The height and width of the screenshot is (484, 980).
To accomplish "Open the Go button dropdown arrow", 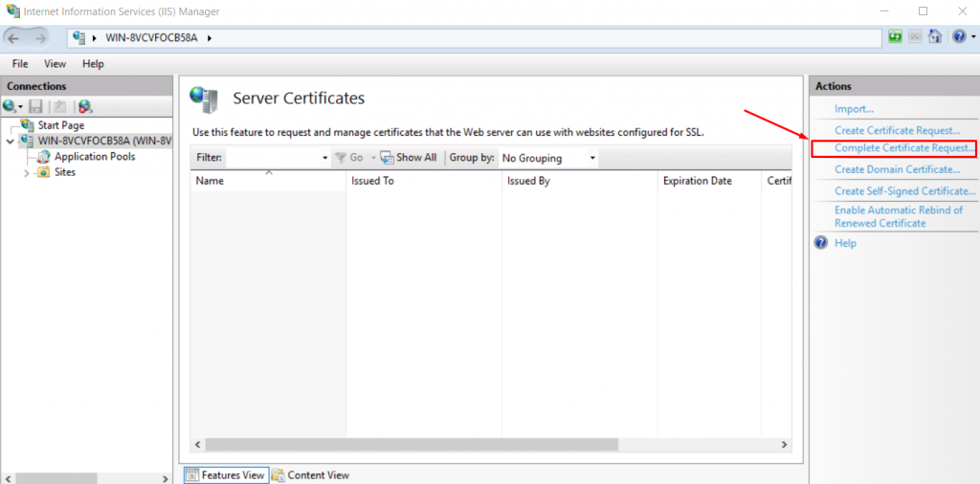I will pos(374,158).
